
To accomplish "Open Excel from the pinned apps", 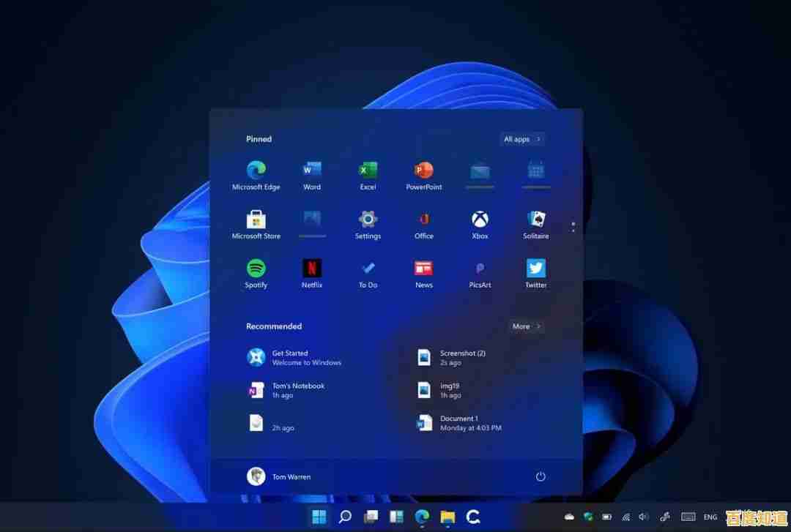I will pyautogui.click(x=368, y=174).
